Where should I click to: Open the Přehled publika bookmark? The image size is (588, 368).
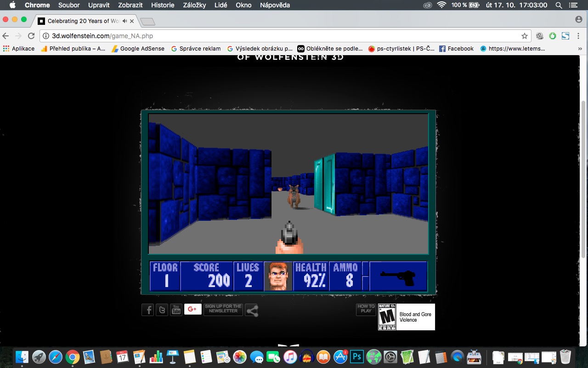73,48
